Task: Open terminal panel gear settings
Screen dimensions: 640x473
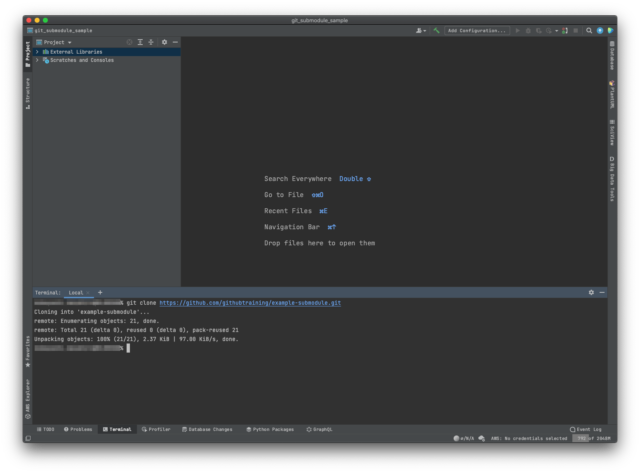Action: [x=591, y=292]
